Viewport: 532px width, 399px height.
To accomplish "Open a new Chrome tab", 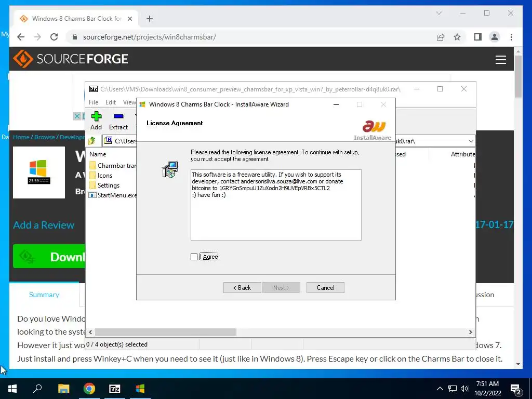I will click(150, 19).
